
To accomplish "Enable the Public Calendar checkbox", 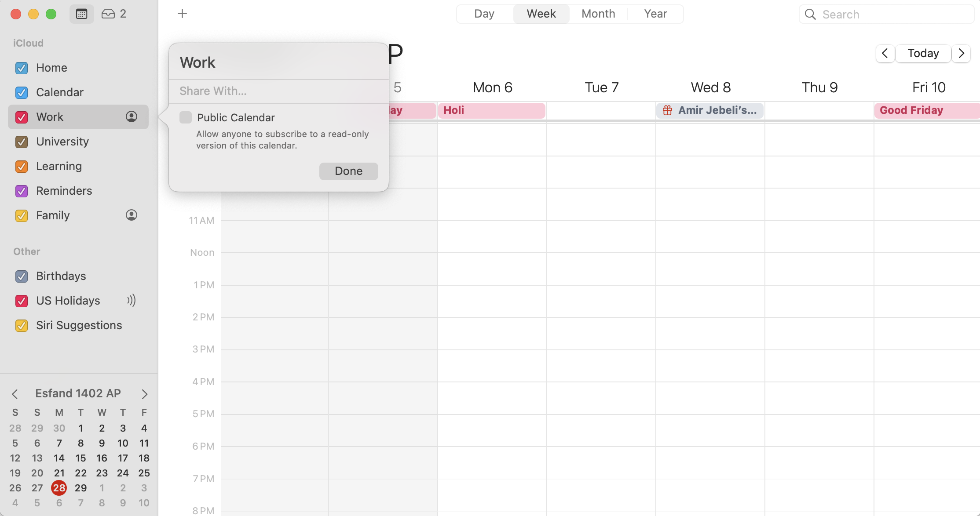I will tap(186, 117).
